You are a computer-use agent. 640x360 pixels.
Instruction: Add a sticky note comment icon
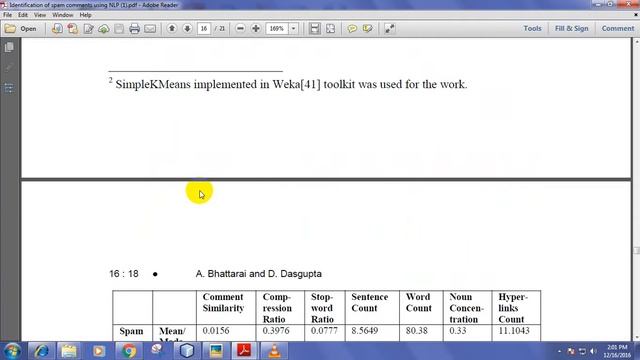tap(352, 29)
